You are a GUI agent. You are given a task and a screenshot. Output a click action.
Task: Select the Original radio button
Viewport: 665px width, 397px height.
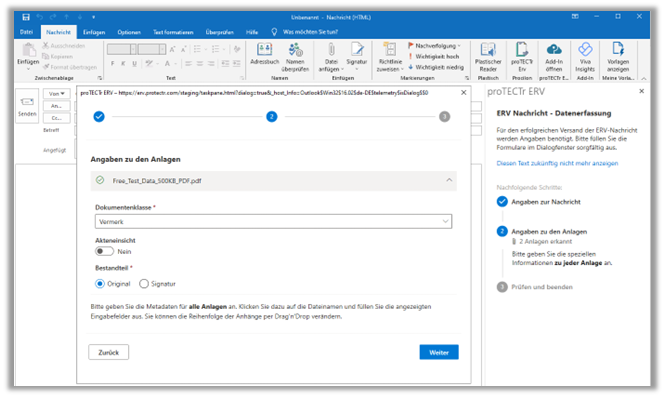100,284
